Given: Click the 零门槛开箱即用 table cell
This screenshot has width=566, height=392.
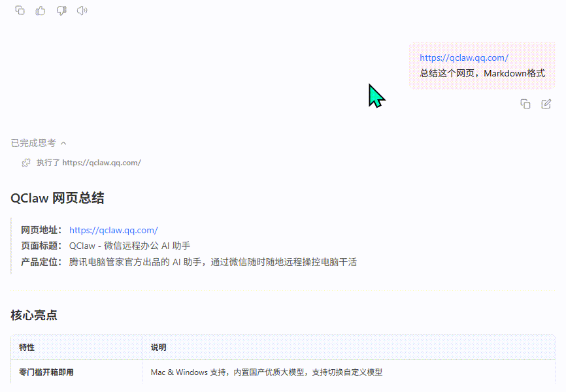Looking at the screenshot, I should [x=44, y=372].
